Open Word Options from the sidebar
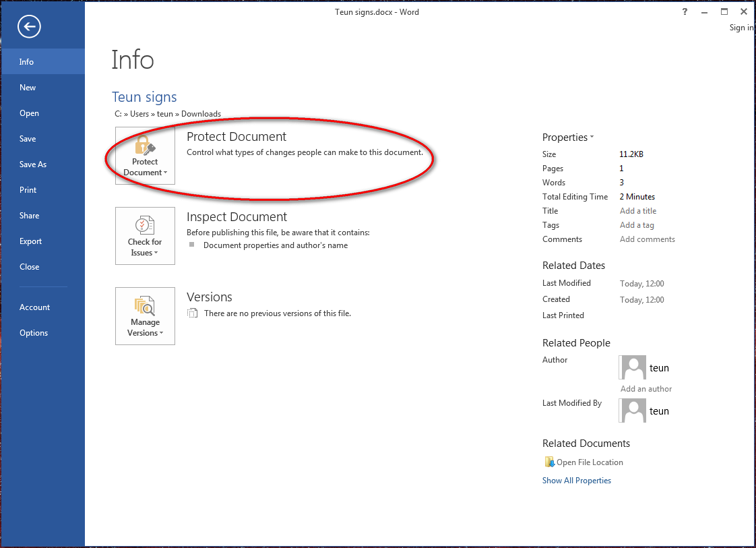 coord(34,333)
